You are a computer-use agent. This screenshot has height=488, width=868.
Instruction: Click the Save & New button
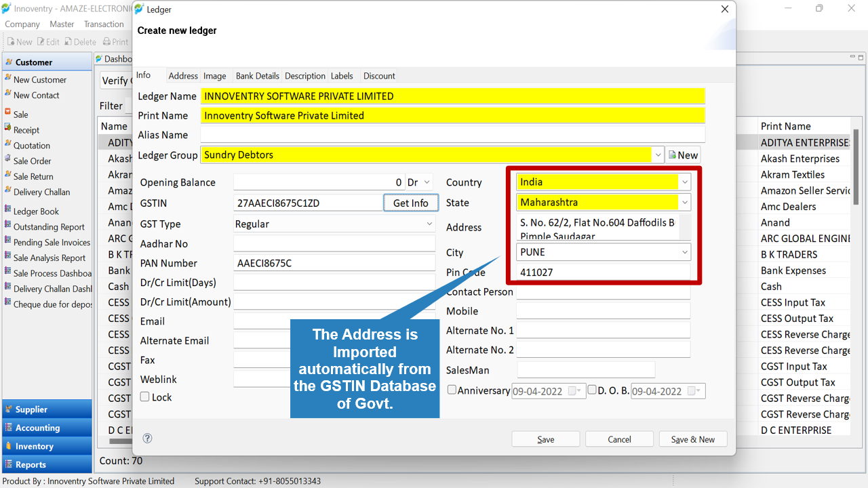[x=693, y=439]
